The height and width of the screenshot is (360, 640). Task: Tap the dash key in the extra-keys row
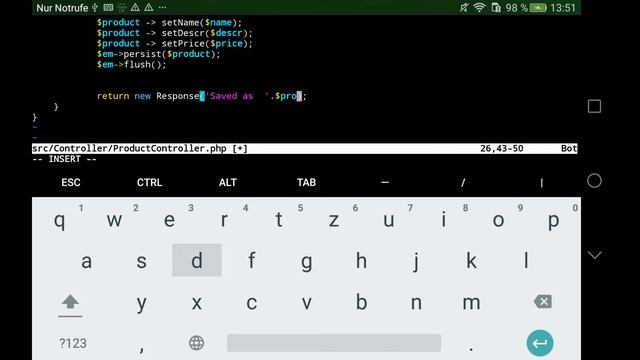point(385,182)
